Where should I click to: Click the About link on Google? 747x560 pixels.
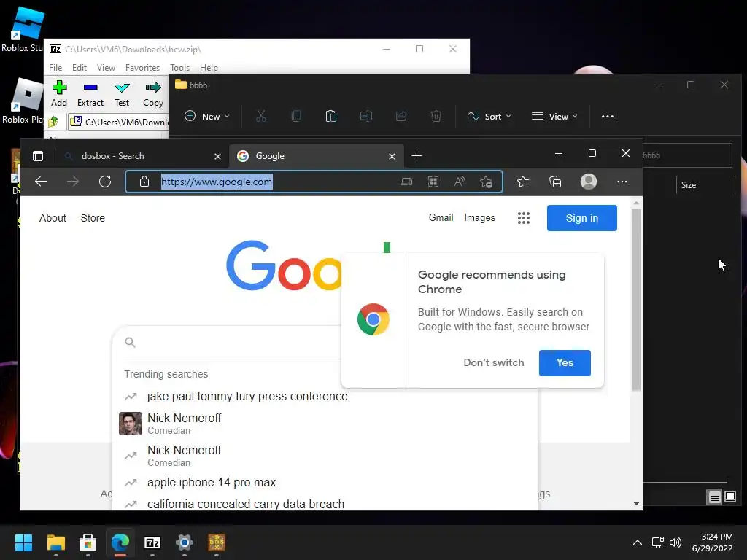53,218
